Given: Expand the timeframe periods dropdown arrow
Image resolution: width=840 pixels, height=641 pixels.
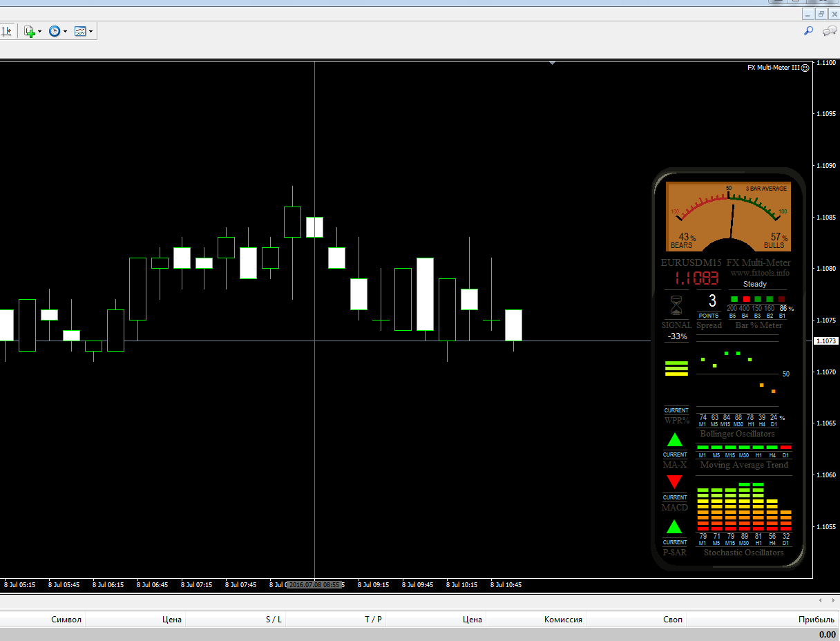Looking at the screenshot, I should pos(66,32).
